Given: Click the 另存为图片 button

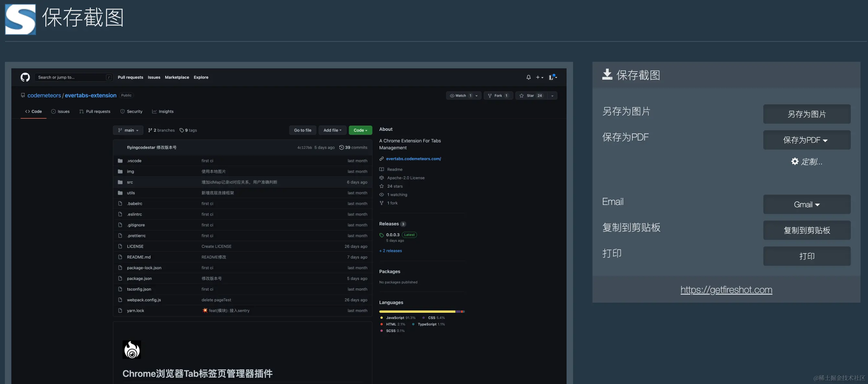Looking at the screenshot, I should pos(806,114).
